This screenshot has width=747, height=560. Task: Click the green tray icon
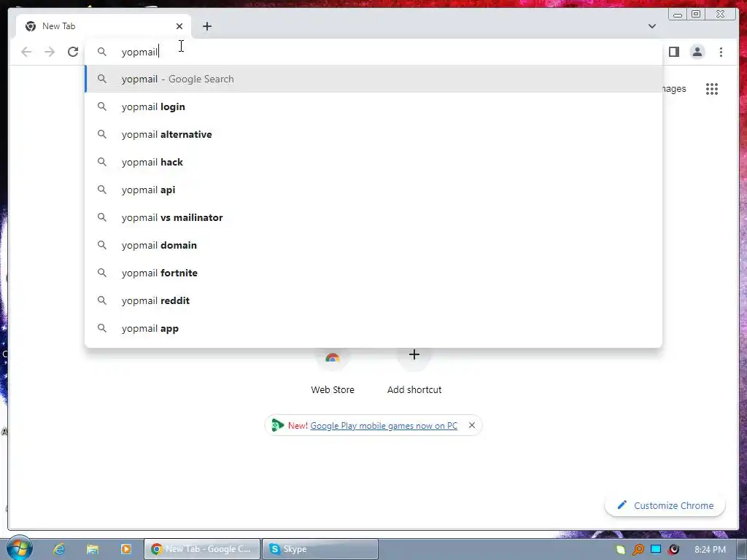pyautogui.click(x=620, y=550)
